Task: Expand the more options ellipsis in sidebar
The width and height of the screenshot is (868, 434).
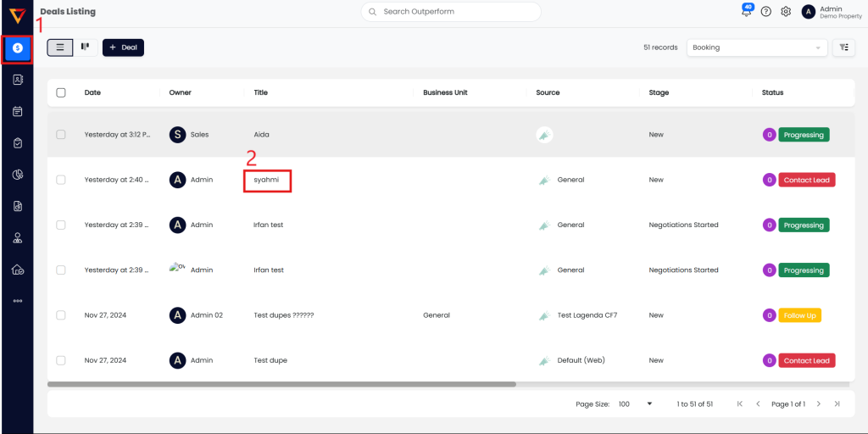Action: [17, 301]
